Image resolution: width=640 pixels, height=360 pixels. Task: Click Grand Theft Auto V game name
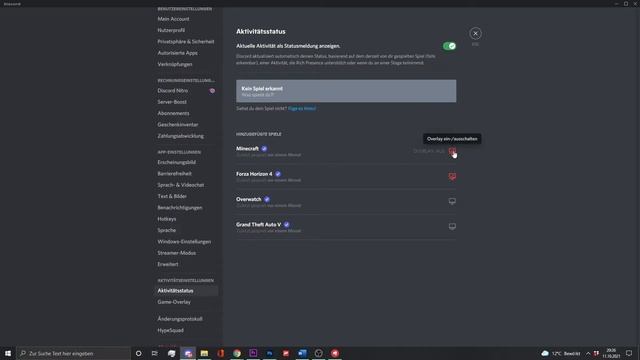258,224
